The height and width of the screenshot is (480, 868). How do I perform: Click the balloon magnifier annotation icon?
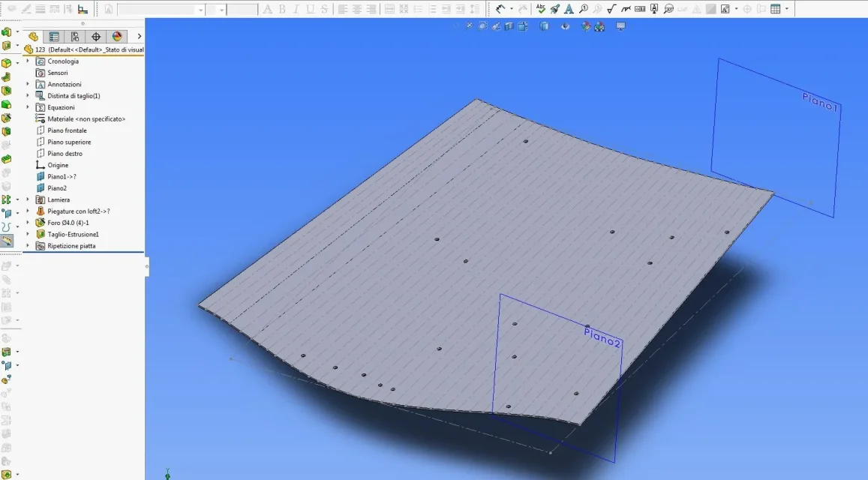[584, 9]
